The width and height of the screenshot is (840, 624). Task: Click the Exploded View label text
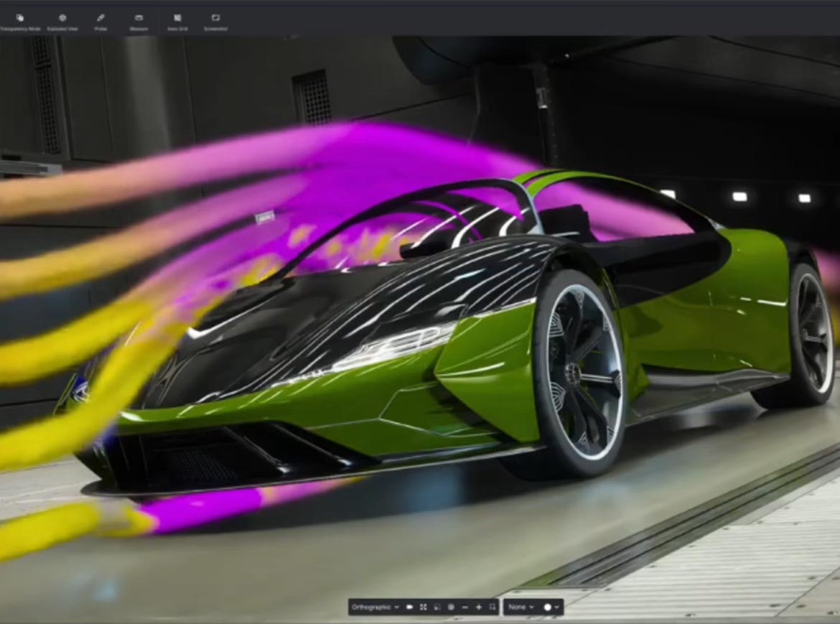(62, 29)
